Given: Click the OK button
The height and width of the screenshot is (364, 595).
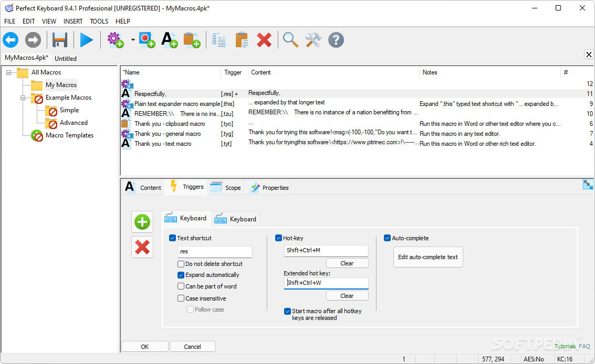Looking at the screenshot, I should click(x=144, y=347).
